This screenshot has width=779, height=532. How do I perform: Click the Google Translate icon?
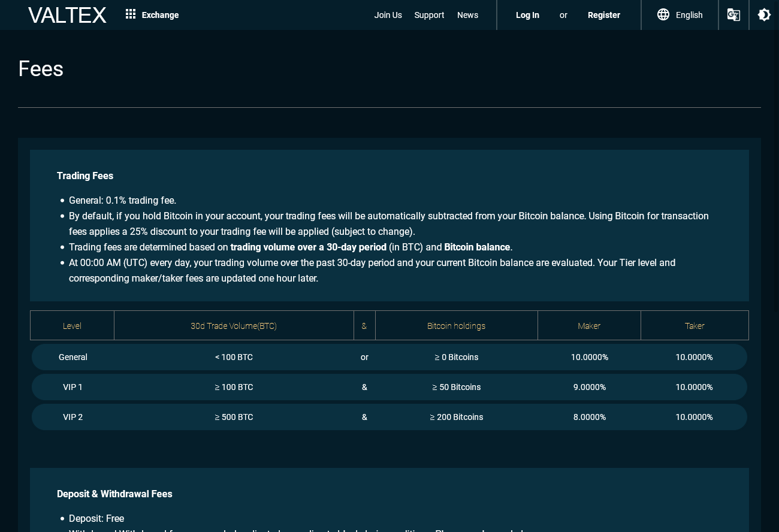[733, 15]
